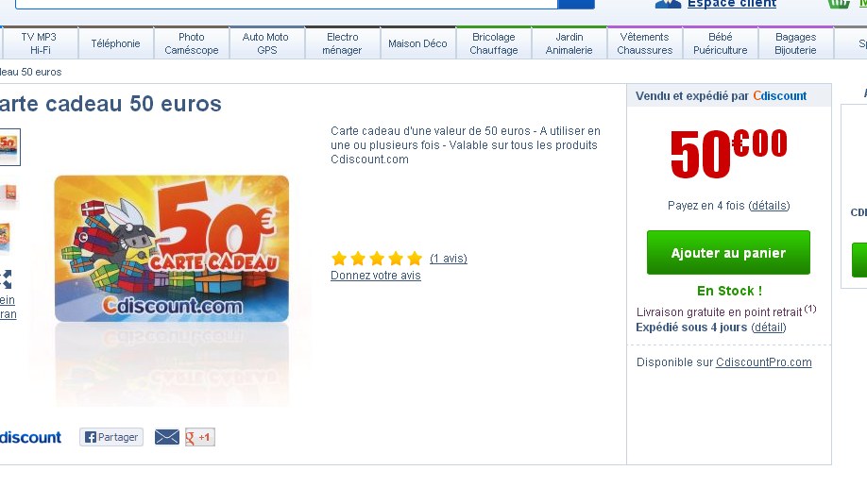The width and height of the screenshot is (867, 504).
Task: Click the Google +1 icon
Action: point(199,437)
